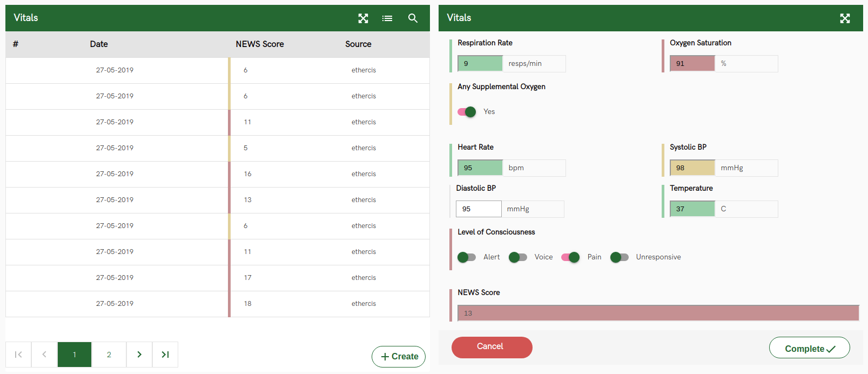Go to next page of vitals list

139,355
